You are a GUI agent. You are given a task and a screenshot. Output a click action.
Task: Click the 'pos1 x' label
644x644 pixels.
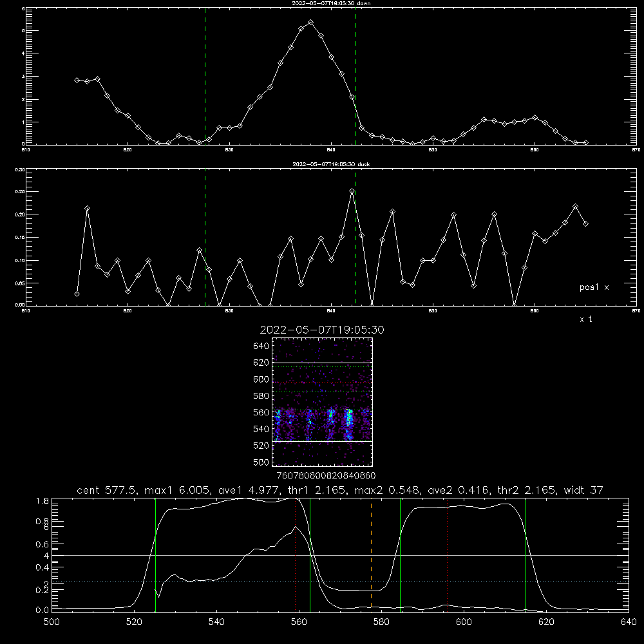(594, 287)
